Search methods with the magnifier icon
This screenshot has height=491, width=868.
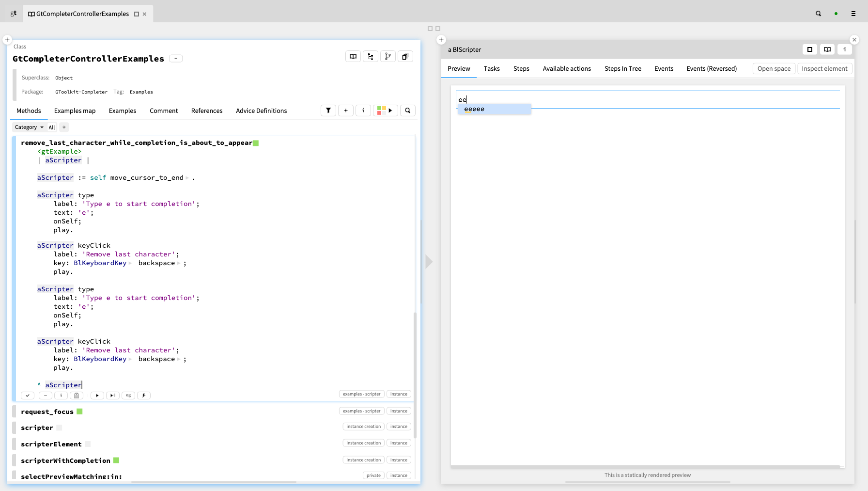(x=408, y=111)
